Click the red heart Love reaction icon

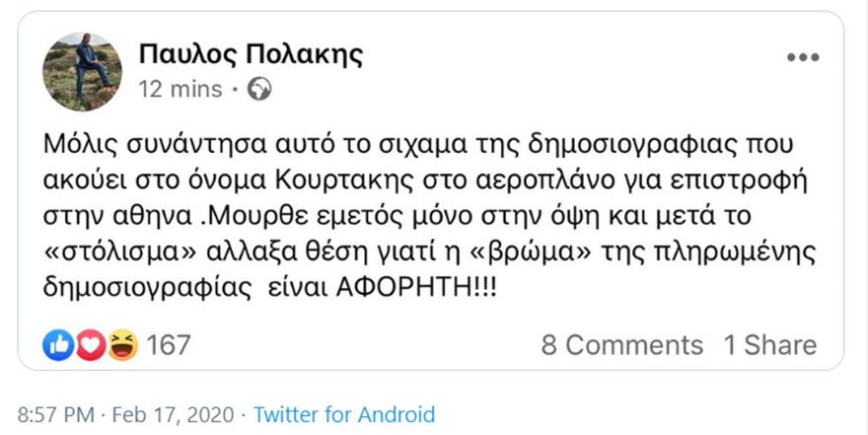(91, 345)
